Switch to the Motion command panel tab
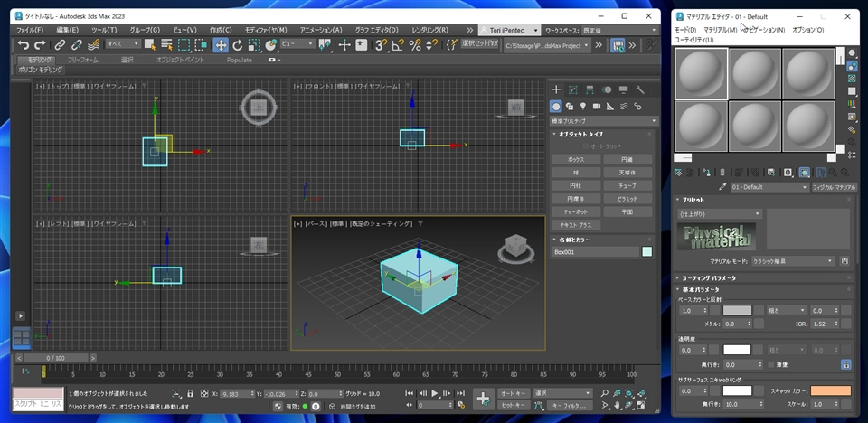This screenshot has height=423, width=868. [x=607, y=89]
